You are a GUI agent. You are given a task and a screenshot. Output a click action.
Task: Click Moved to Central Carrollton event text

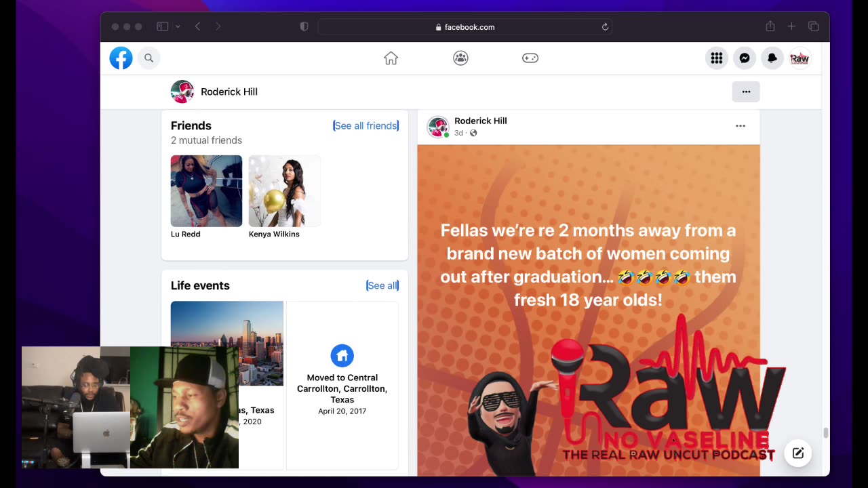coord(342,388)
